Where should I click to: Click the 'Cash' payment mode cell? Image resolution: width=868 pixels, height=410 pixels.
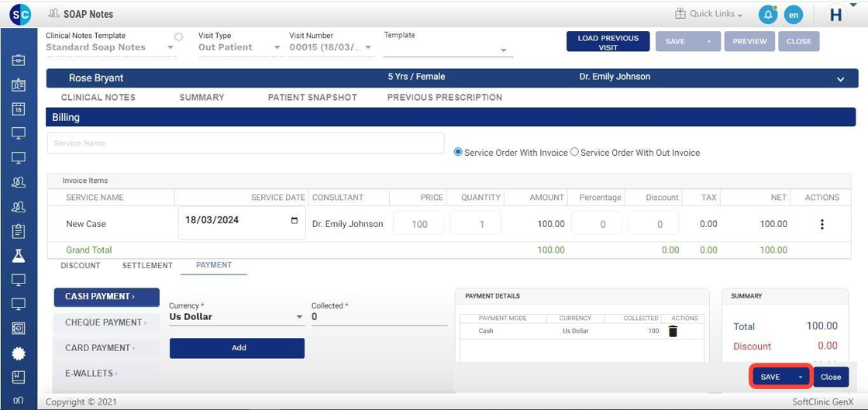[x=485, y=331]
